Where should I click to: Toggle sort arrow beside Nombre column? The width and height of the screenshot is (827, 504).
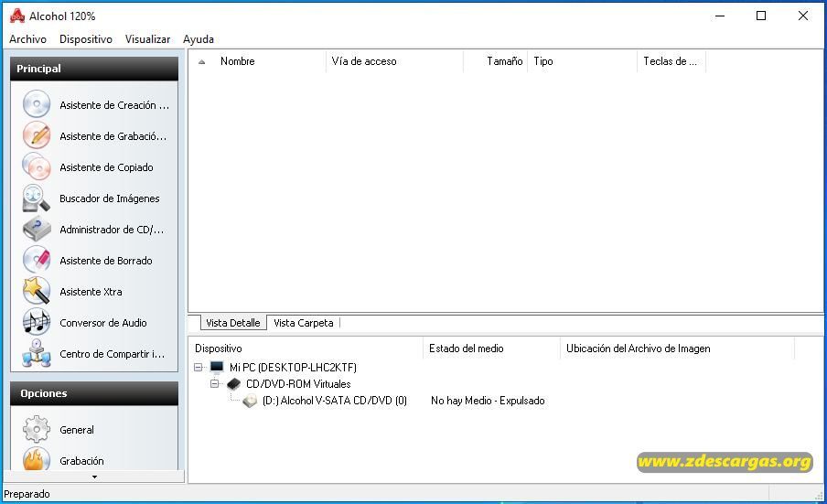[x=201, y=61]
